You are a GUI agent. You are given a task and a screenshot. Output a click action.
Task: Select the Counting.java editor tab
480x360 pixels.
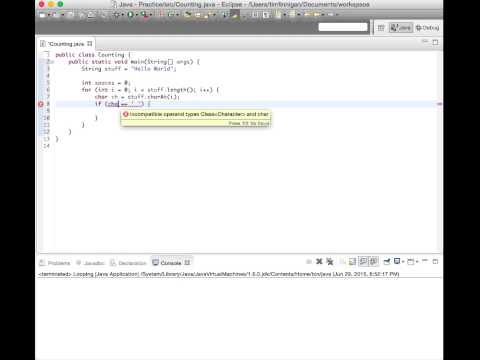pyautogui.click(x=66, y=44)
